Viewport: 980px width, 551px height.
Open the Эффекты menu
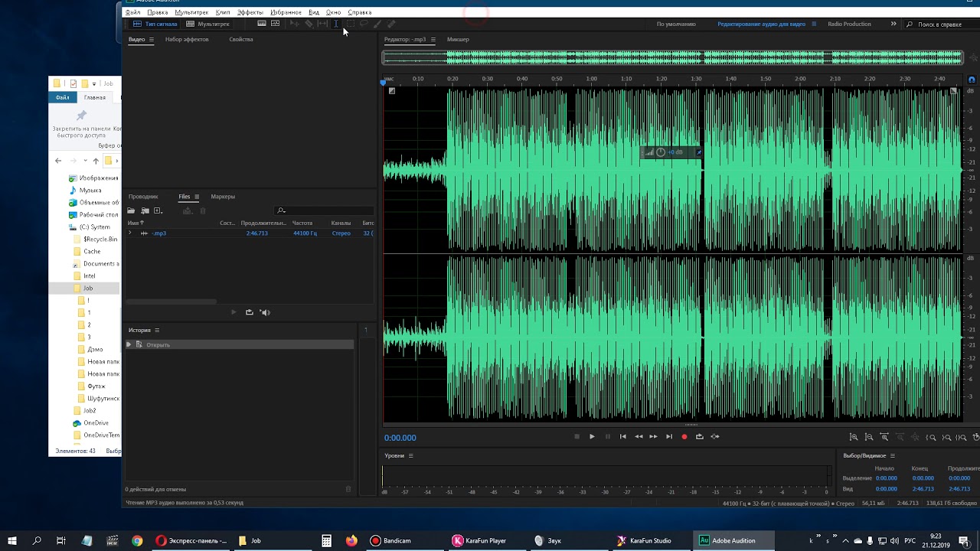[250, 12]
